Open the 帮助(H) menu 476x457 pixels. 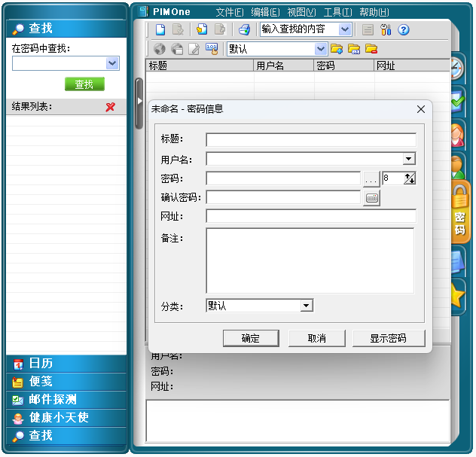[x=374, y=12]
